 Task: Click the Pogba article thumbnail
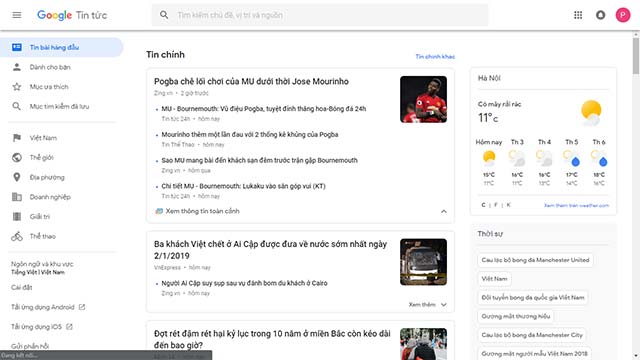pos(423,99)
